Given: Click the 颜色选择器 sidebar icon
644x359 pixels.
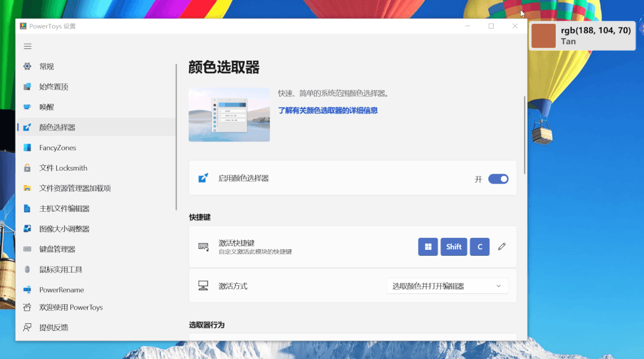Looking at the screenshot, I should pos(27,127).
